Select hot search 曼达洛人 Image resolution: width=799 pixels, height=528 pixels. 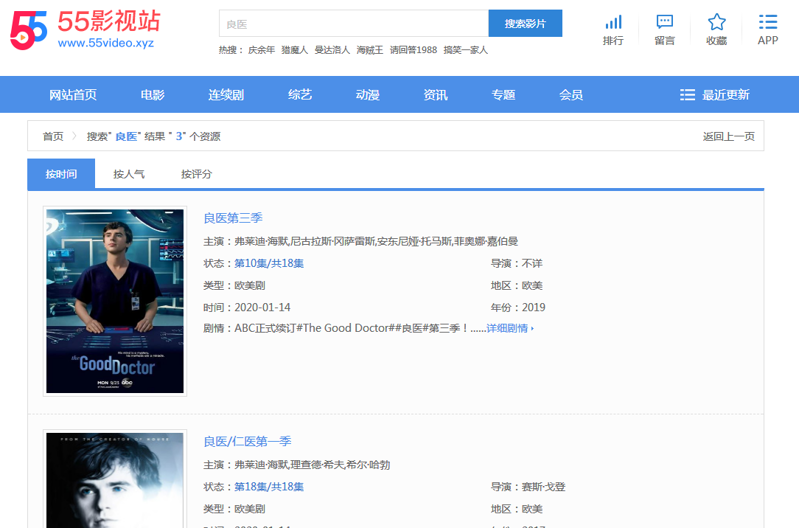tap(332, 50)
